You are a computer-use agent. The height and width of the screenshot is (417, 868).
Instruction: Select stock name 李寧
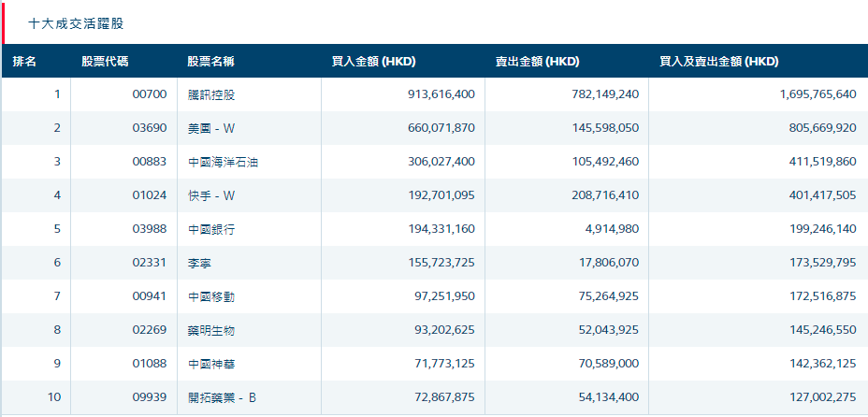[x=199, y=264]
